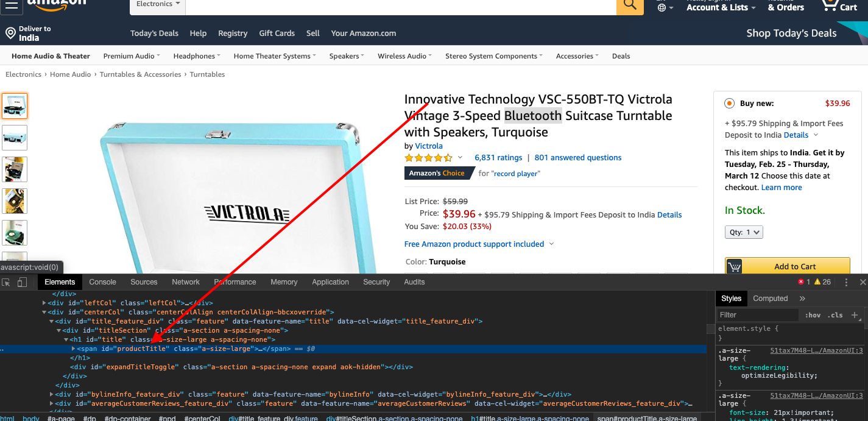Screen dimensions: 868x421
Task: Select the inspect element tool in DevTools
Action: (x=7, y=282)
